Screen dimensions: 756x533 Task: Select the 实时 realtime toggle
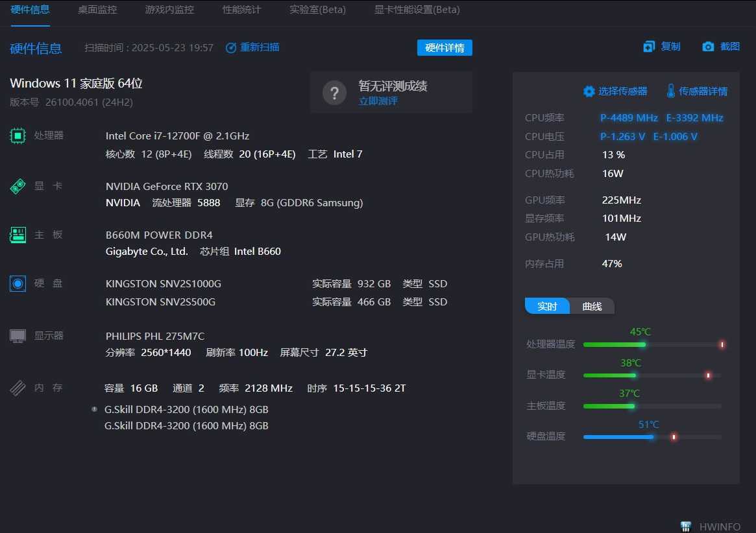pyautogui.click(x=547, y=306)
